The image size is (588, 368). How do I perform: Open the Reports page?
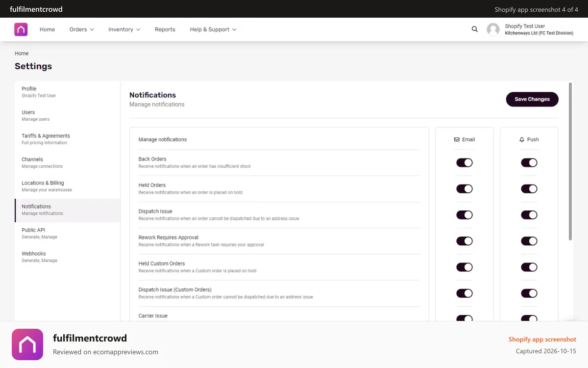click(x=165, y=29)
